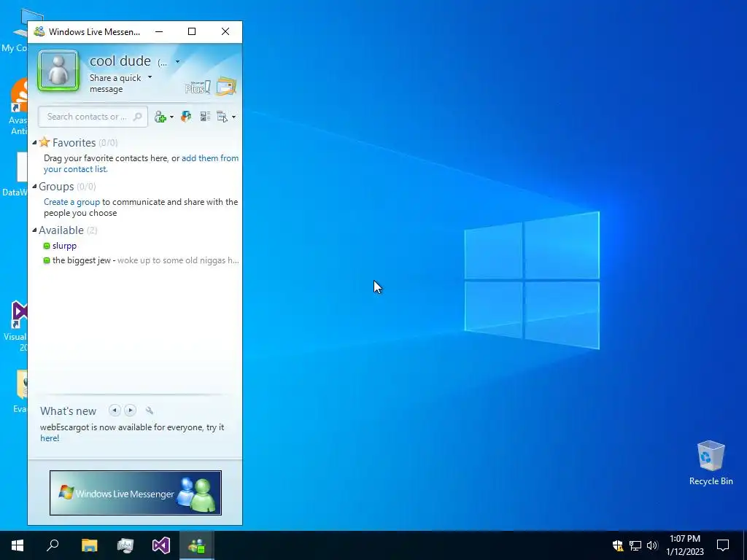Open the email inbox envelope icon
This screenshot has height=560, width=747.
coord(226,86)
